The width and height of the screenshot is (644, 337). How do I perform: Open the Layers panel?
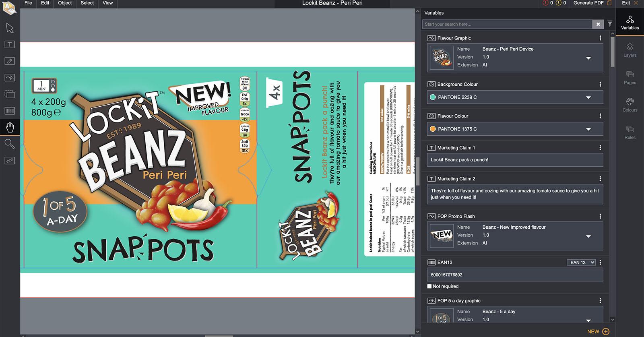point(630,50)
